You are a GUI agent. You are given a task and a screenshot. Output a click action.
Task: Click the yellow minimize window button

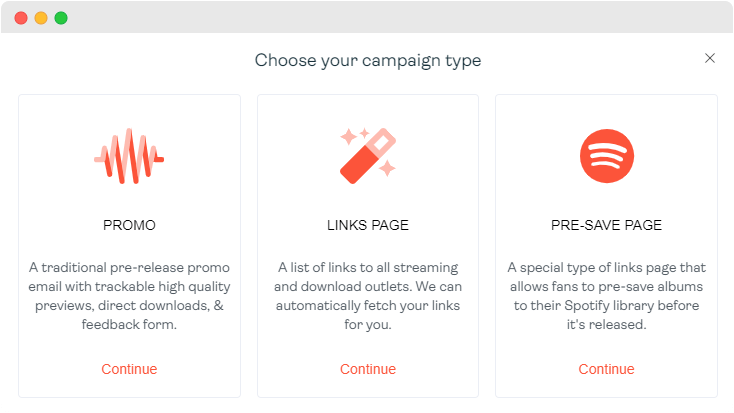(41, 18)
